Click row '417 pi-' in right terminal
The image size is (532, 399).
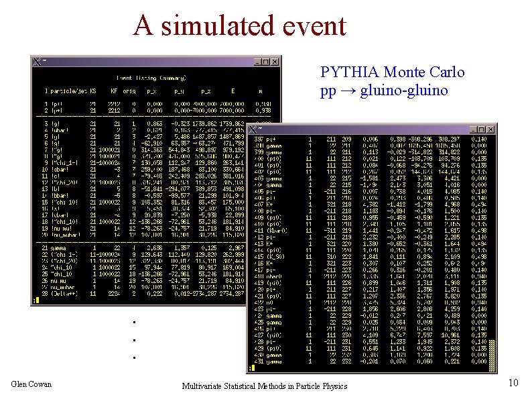pyautogui.click(x=371, y=270)
